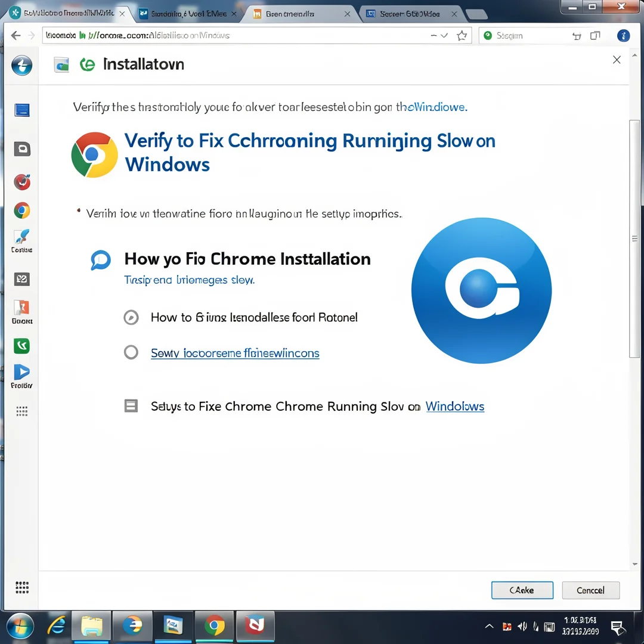Click the small picture icon in dialog header
Image resolution: width=644 pixels, height=644 pixels.
[x=61, y=65]
